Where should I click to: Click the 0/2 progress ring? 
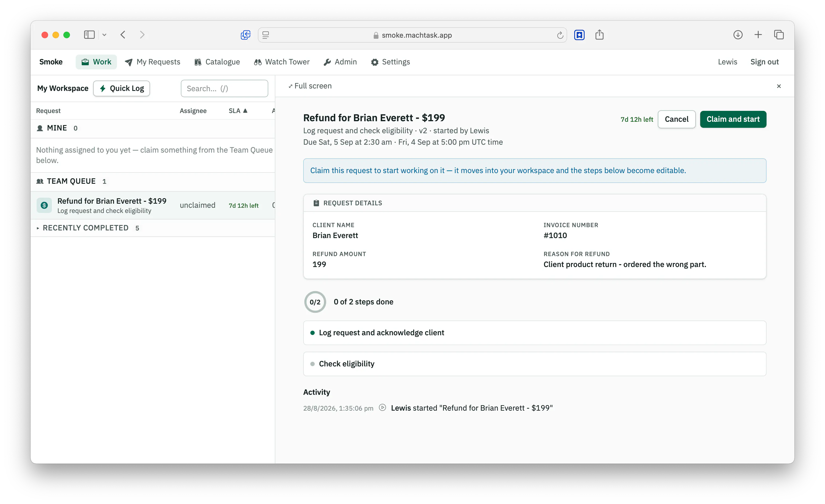(315, 302)
